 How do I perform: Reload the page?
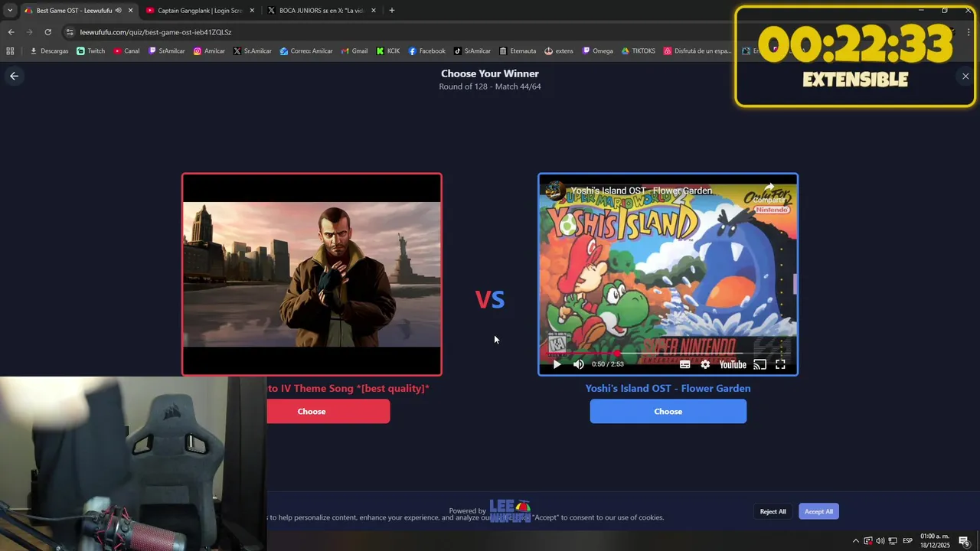[x=47, y=32]
